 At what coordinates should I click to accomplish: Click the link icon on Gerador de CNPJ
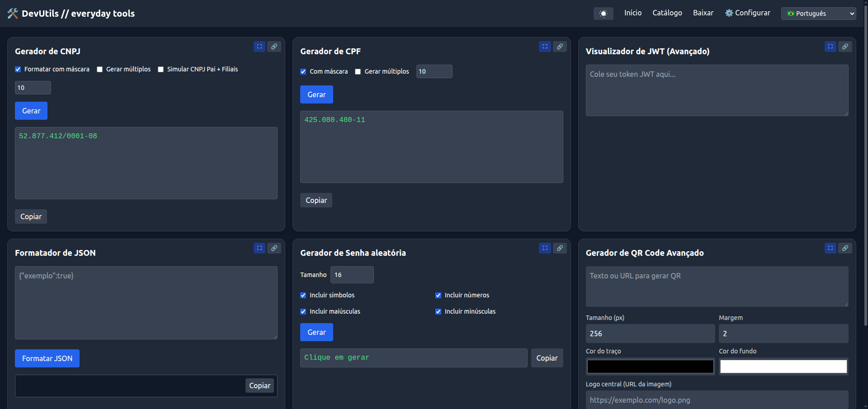pyautogui.click(x=274, y=47)
